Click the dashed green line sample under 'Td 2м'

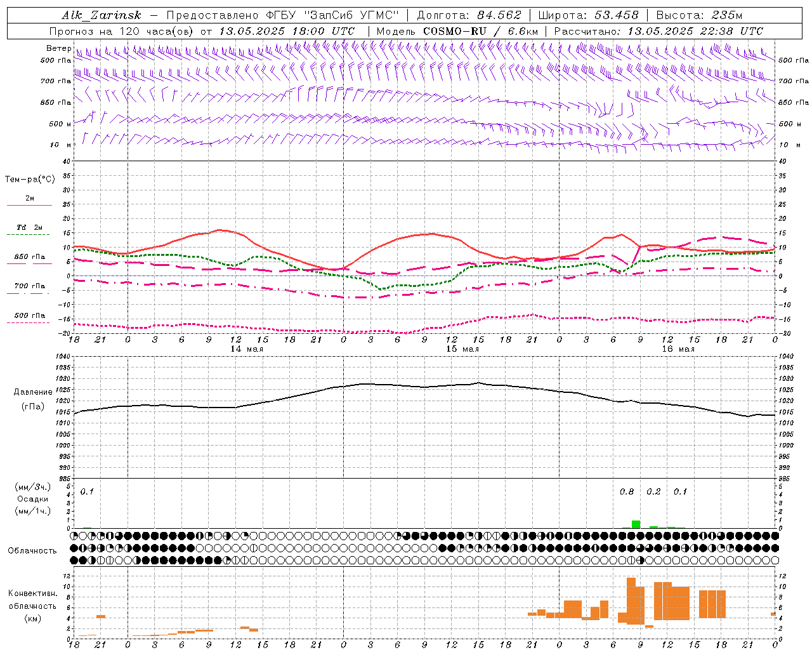click(29, 235)
